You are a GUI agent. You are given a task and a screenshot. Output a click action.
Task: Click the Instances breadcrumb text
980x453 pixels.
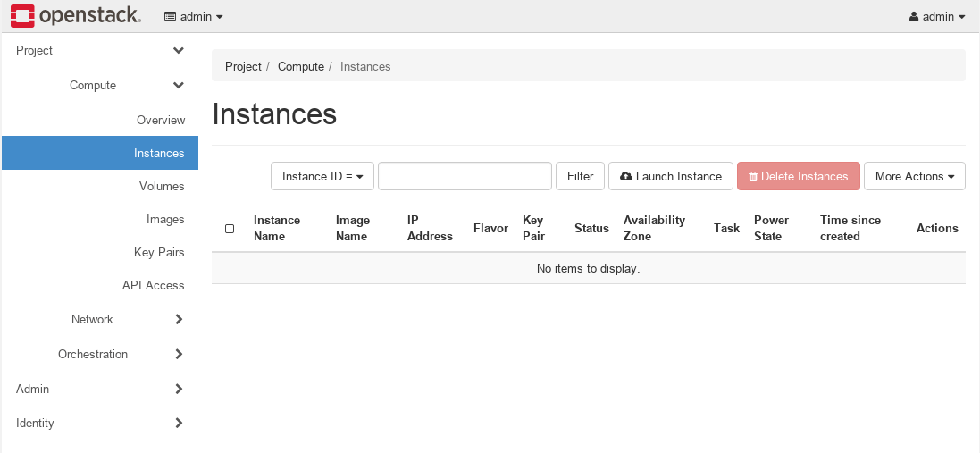365,66
